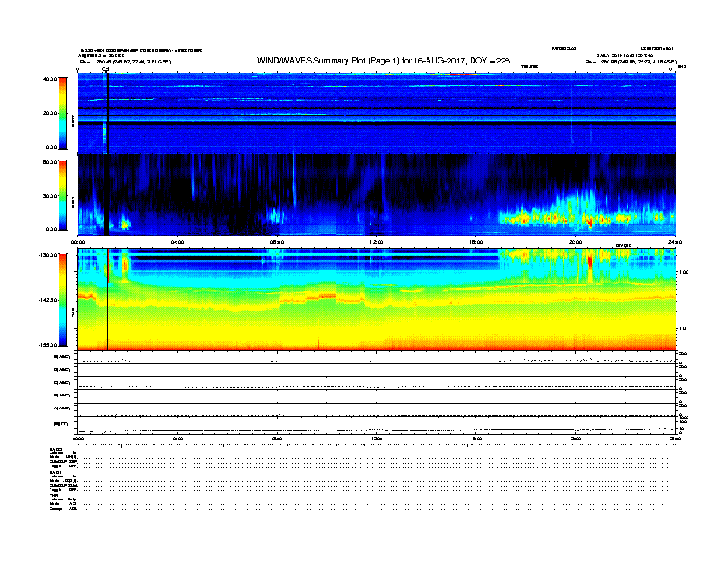Click the 30.00 label on RAD1 color scale
Viewport: 728px width, 563px height.
pyautogui.click(x=50, y=196)
